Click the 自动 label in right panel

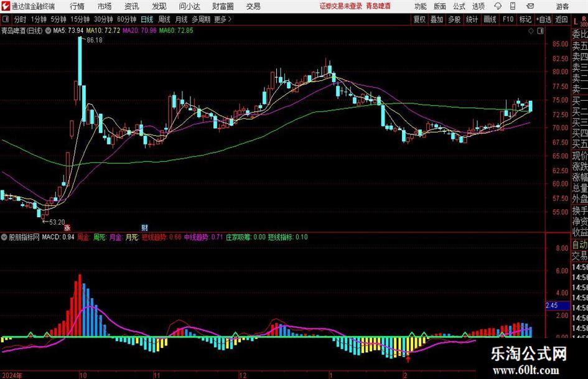(x=580, y=245)
